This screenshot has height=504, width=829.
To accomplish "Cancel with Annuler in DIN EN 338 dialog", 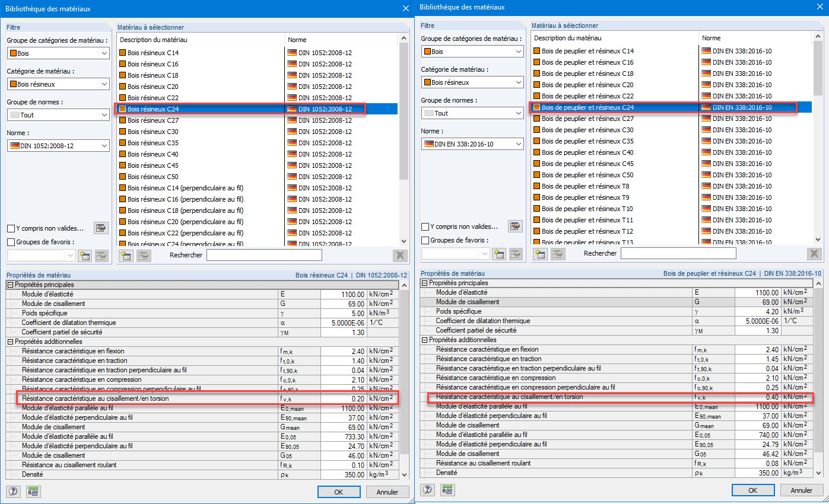I will [x=802, y=490].
